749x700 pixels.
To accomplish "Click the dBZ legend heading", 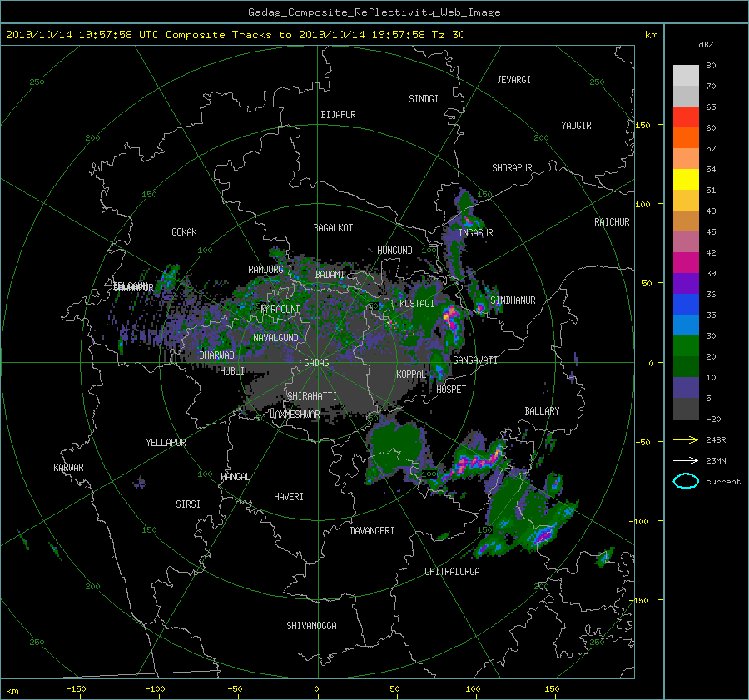I will (706, 45).
